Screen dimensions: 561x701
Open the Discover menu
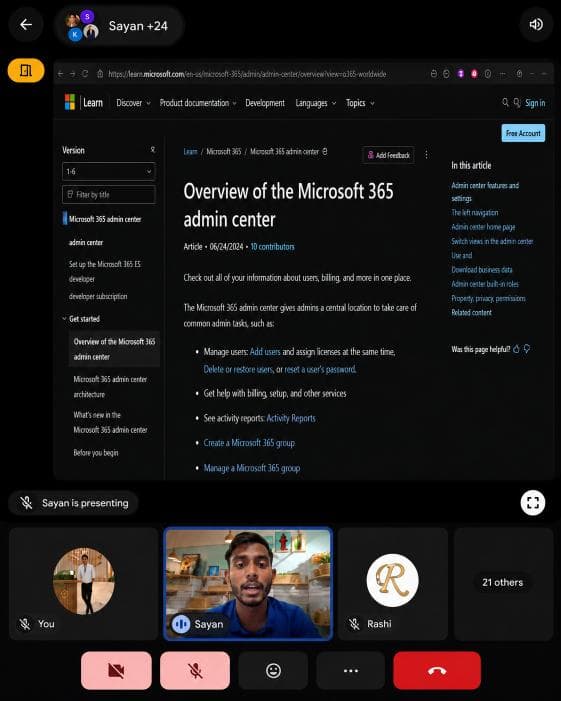click(133, 103)
